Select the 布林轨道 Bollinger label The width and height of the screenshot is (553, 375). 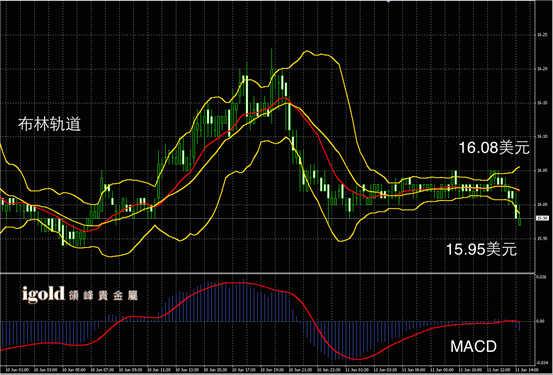49,125
